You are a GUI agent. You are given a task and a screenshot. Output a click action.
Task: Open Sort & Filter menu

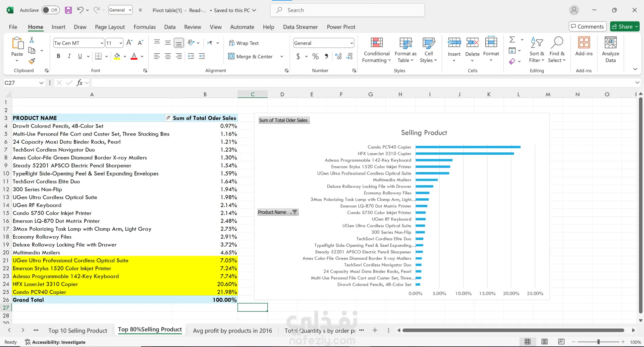click(537, 50)
